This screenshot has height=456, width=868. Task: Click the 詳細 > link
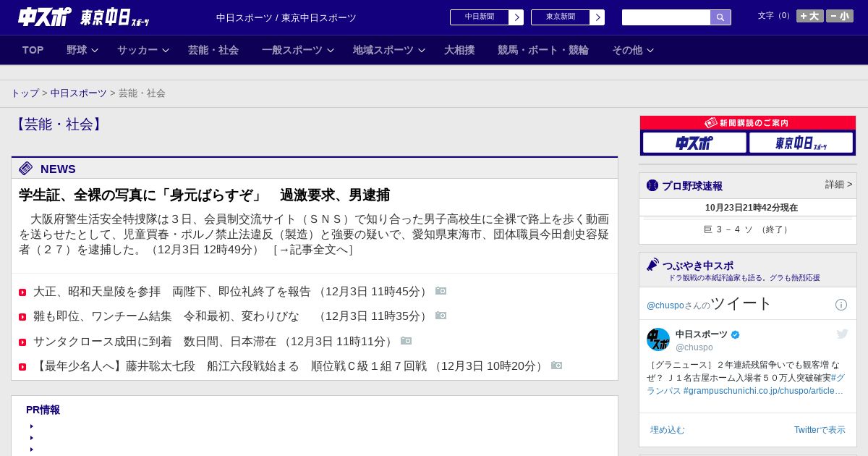tap(838, 185)
